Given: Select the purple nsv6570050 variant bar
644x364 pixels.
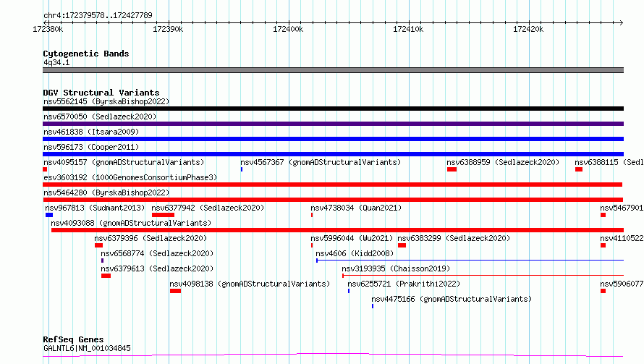Looking at the screenshot, I should tap(333, 124).
